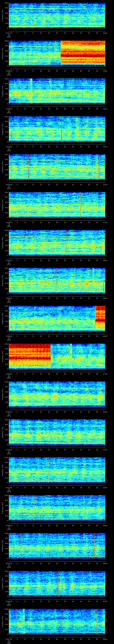Select the spectrogram panel beginning at 18:46:00
The width and height of the screenshot is (114, 644).
click(x=57, y=584)
